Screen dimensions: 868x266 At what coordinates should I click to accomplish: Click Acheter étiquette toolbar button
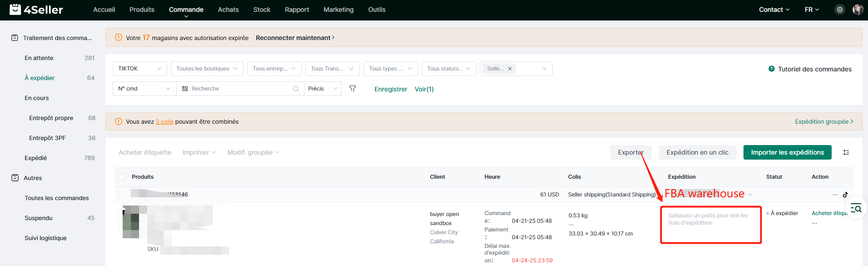pos(145,152)
